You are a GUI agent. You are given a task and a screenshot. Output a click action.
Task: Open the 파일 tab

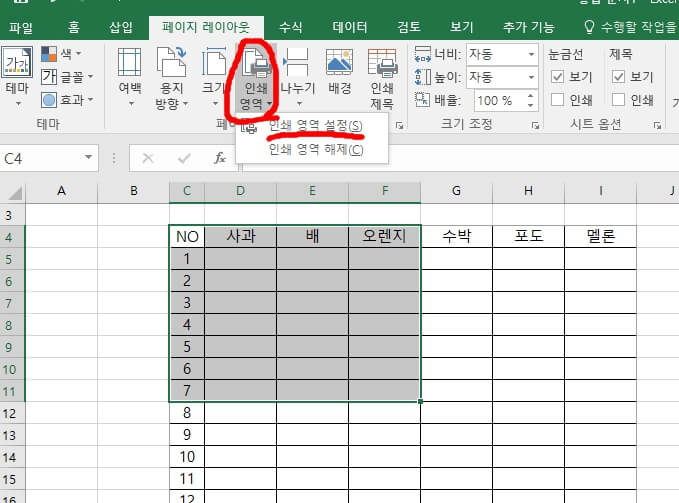(x=21, y=28)
